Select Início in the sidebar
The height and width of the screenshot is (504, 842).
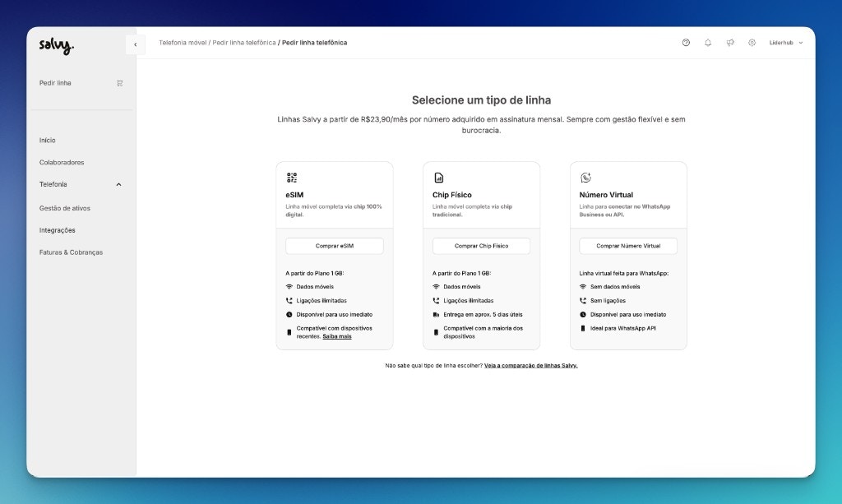(x=47, y=140)
